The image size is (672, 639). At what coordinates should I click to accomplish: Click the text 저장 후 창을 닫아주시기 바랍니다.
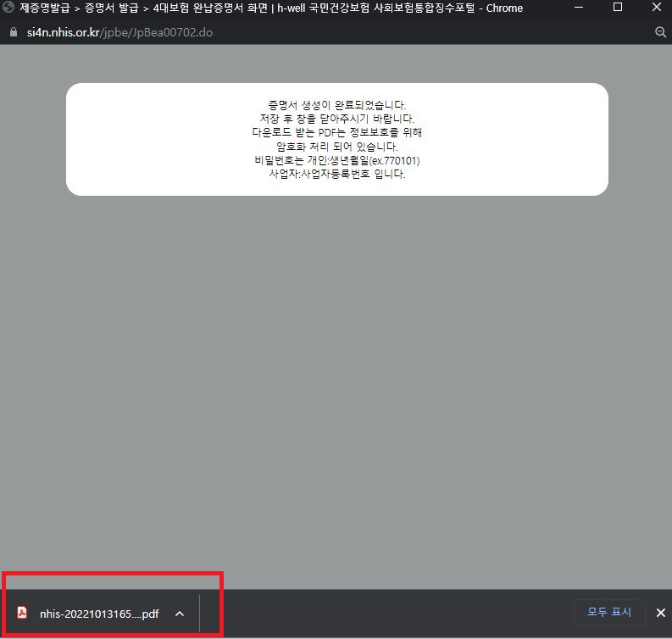337,119
